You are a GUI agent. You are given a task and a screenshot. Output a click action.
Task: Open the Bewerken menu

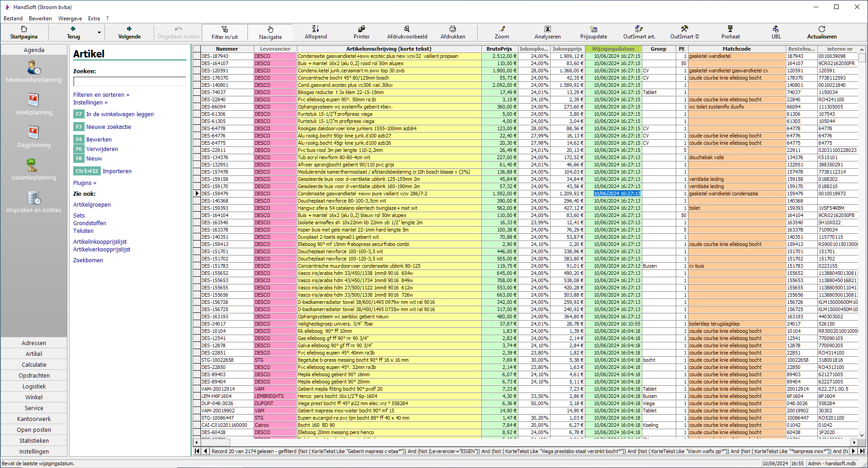click(x=40, y=19)
